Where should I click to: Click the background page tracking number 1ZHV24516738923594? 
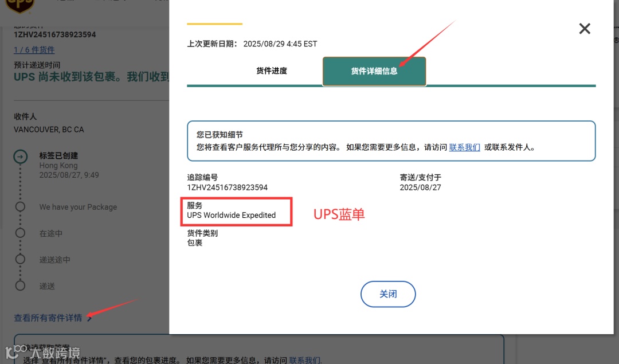(55, 35)
